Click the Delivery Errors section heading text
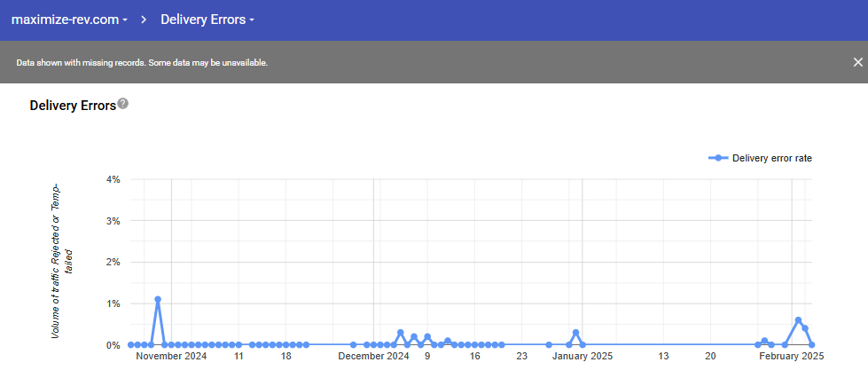The image size is (868, 386). [73, 106]
